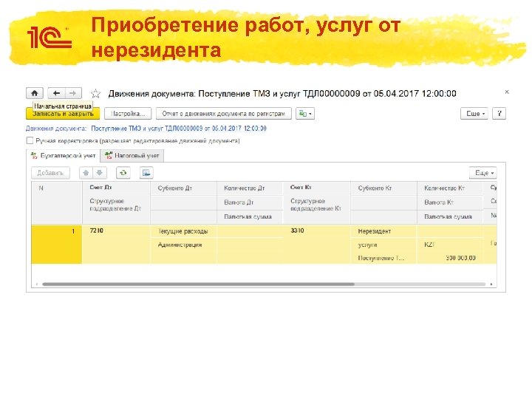
Task: Select the Поступление Т... subconto cell
Action: point(383,258)
